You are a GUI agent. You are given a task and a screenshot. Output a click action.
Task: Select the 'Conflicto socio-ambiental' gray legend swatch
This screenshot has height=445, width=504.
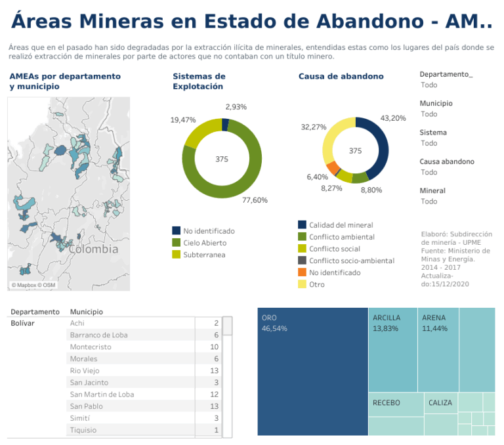(302, 261)
